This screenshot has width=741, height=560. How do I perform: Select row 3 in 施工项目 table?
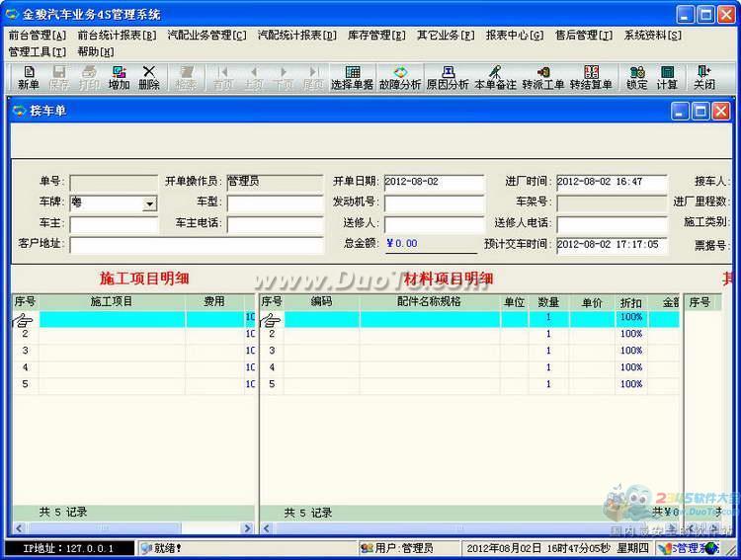pyautogui.click(x=133, y=352)
